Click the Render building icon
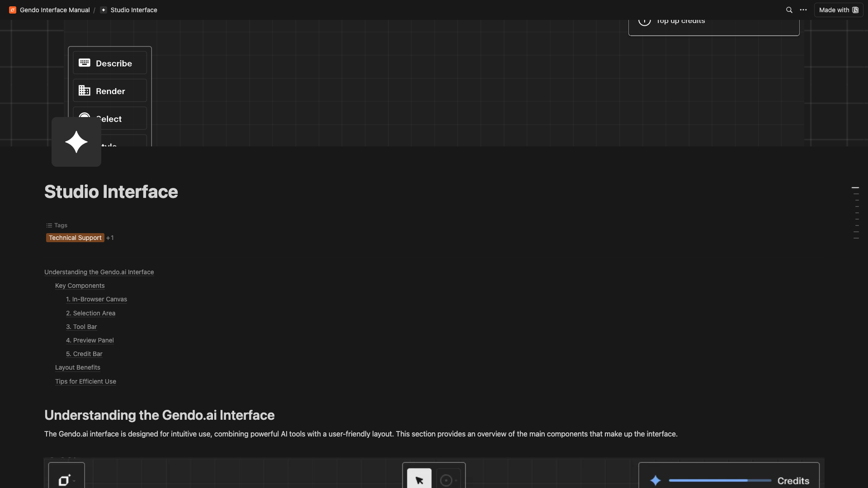The width and height of the screenshot is (868, 488). pos(85,91)
